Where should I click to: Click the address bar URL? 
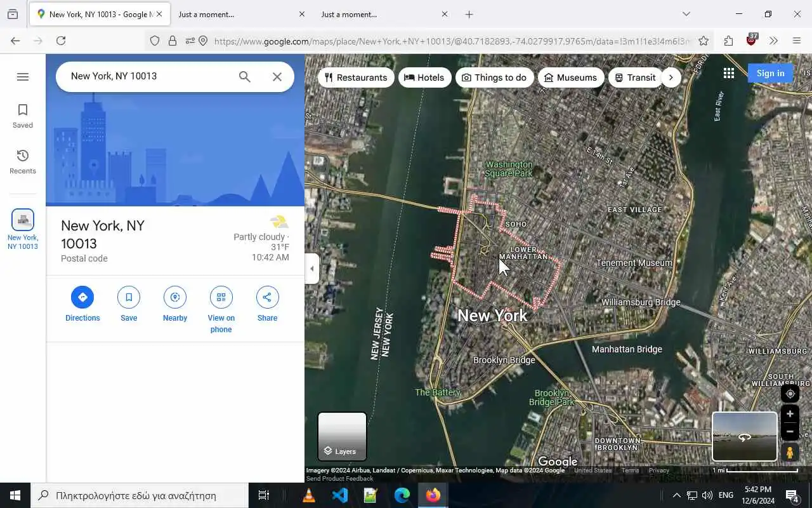(x=452, y=41)
